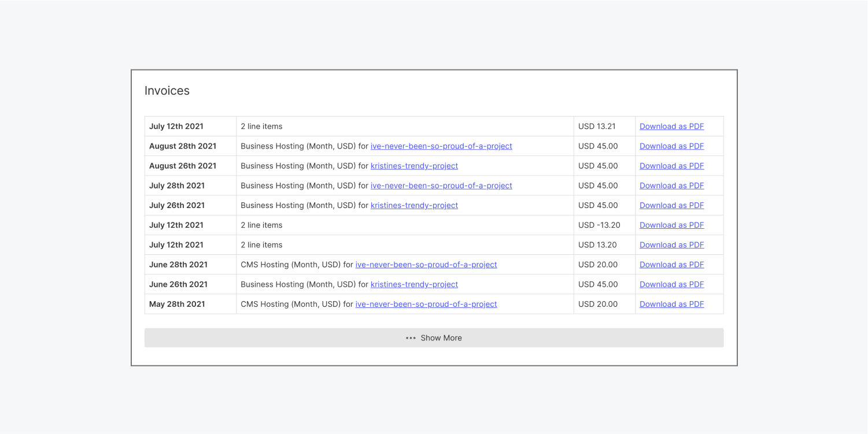The height and width of the screenshot is (434, 868).
Task: Download the July 26th invoice as PDF
Action: (671, 205)
